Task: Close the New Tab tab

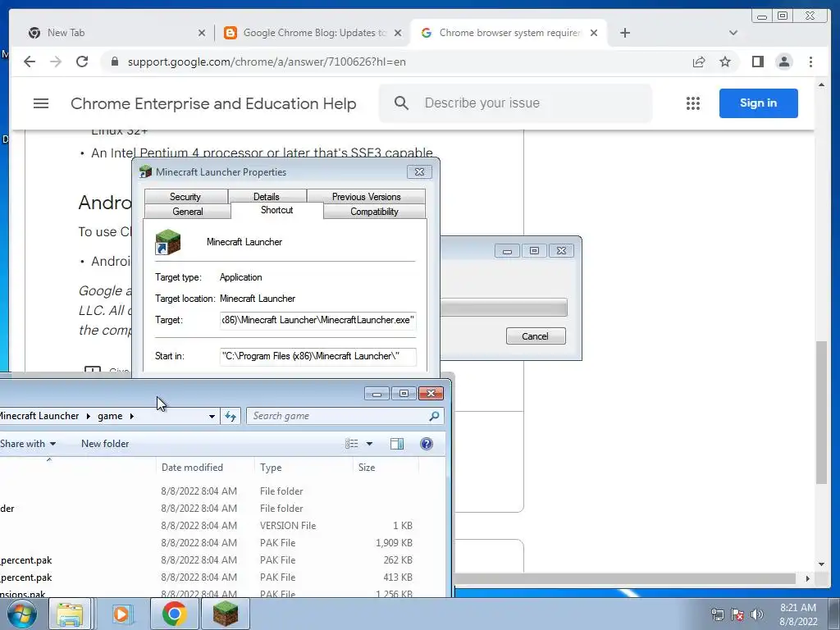Action: [x=202, y=33]
